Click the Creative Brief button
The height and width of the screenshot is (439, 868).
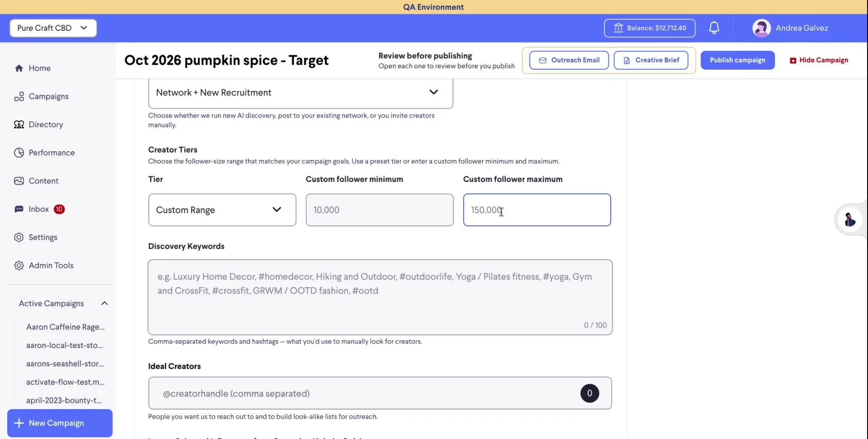651,60
